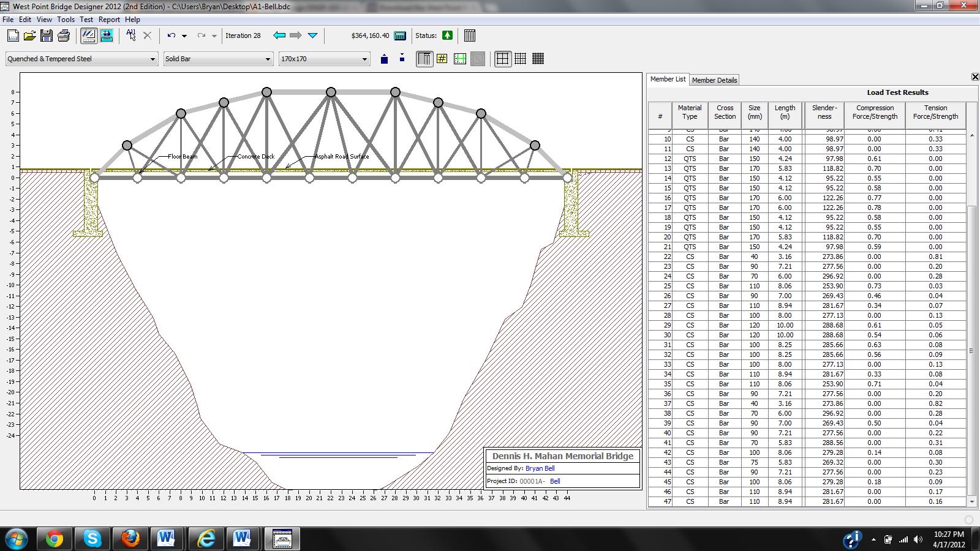
Task: Open the Solid Bar cross-section dropdown
Action: click(218, 59)
